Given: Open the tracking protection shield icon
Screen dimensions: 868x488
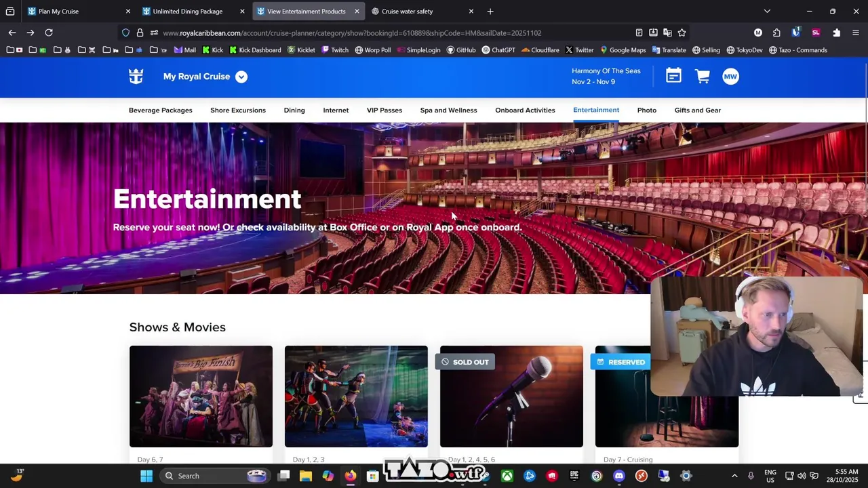Looking at the screenshot, I should tap(125, 33).
